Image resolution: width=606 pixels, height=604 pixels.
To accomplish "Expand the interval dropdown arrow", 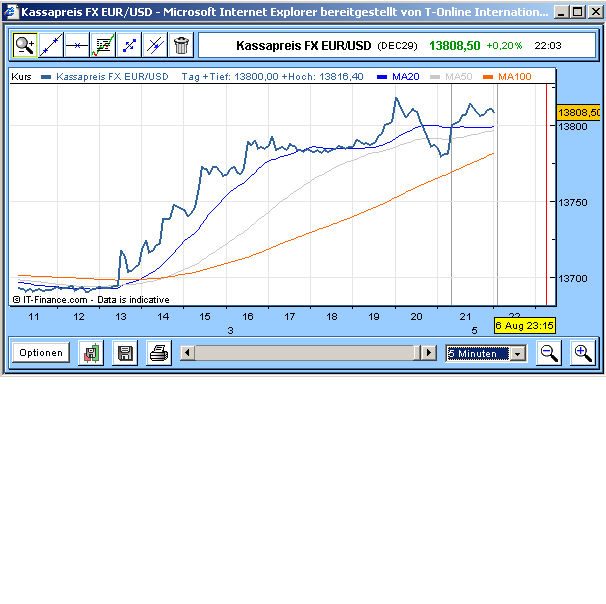I will pyautogui.click(x=518, y=354).
